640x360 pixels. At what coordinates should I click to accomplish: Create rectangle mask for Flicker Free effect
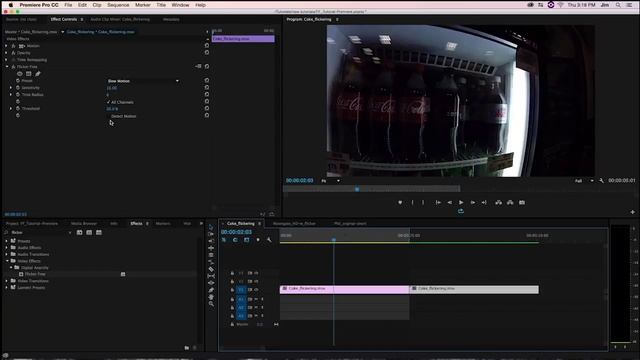[x=29, y=74]
